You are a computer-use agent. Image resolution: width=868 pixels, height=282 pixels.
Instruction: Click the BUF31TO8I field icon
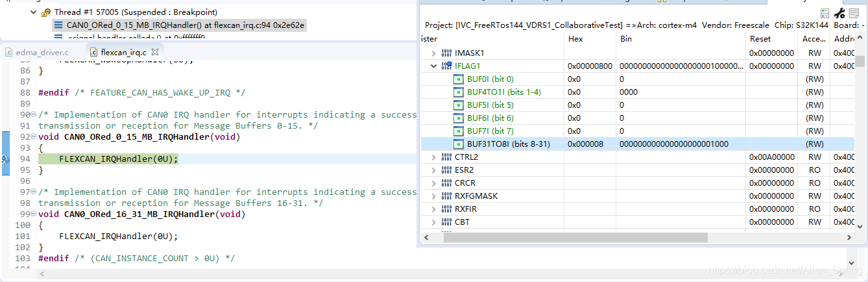[459, 144]
